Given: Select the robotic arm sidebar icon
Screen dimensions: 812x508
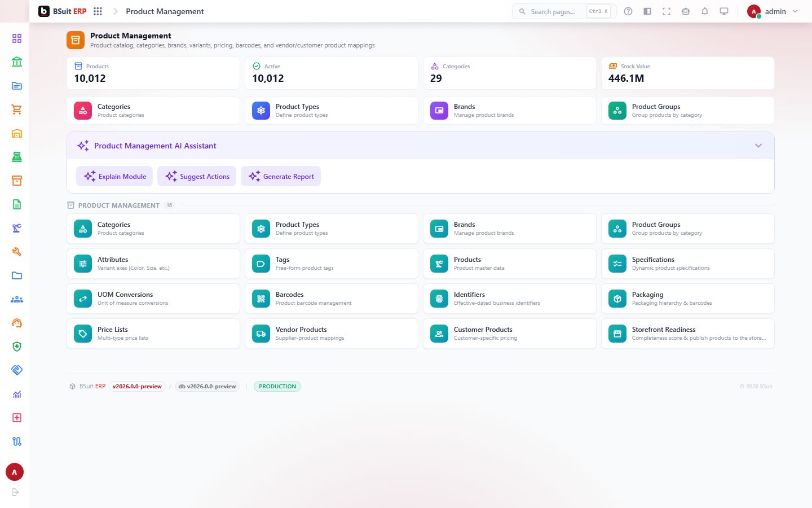Looking at the screenshot, I should 17,228.
